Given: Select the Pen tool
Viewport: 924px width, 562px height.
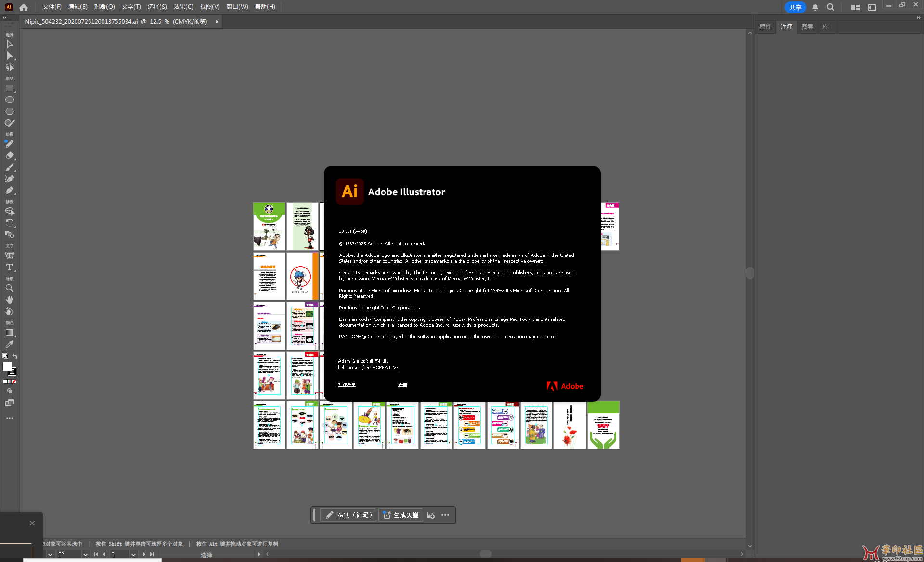Looking at the screenshot, I should 10,190.
